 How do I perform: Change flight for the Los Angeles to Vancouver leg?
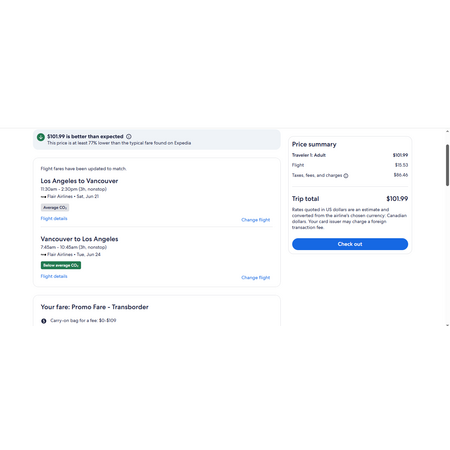point(256,220)
